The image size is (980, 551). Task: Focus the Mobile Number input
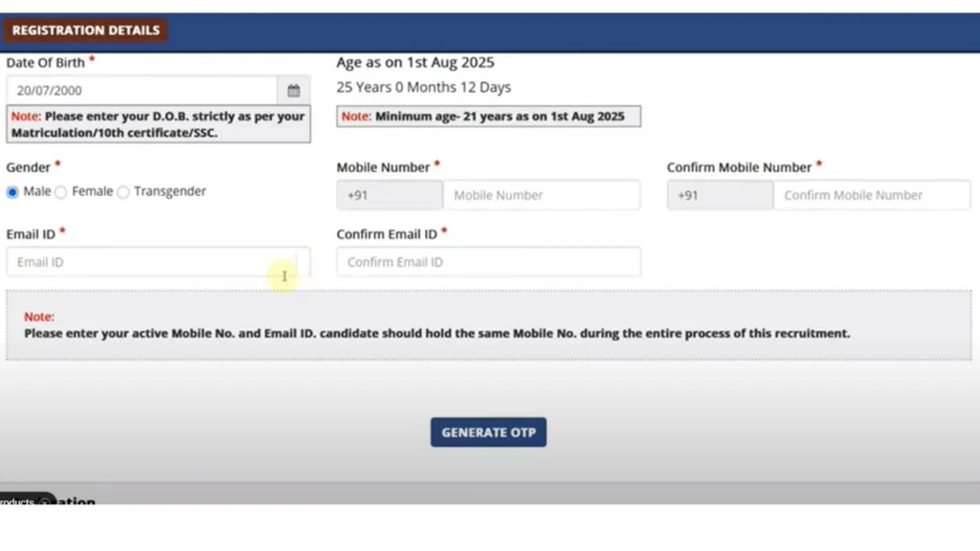(541, 195)
